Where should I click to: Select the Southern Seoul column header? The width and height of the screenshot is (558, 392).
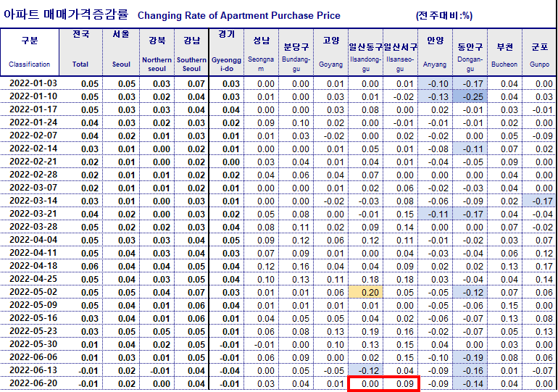(x=191, y=52)
